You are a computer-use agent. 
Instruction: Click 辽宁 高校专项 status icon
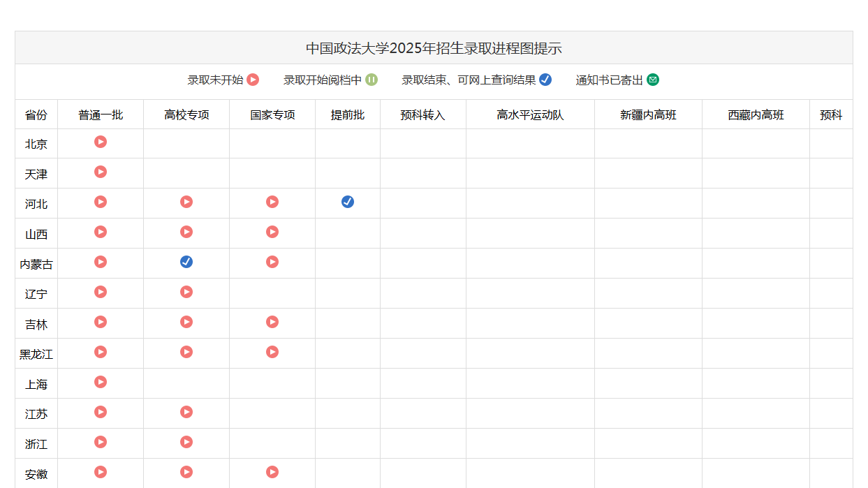tap(186, 292)
